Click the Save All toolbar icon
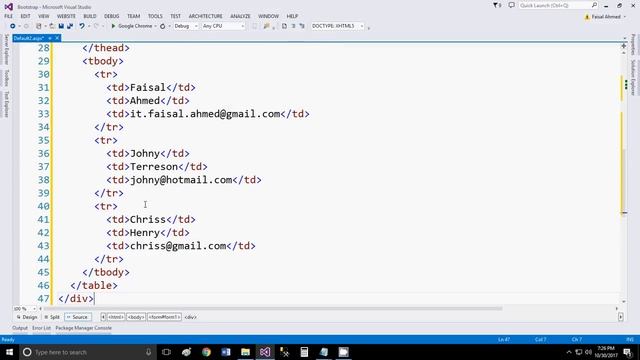The image size is (640, 360). [70, 26]
